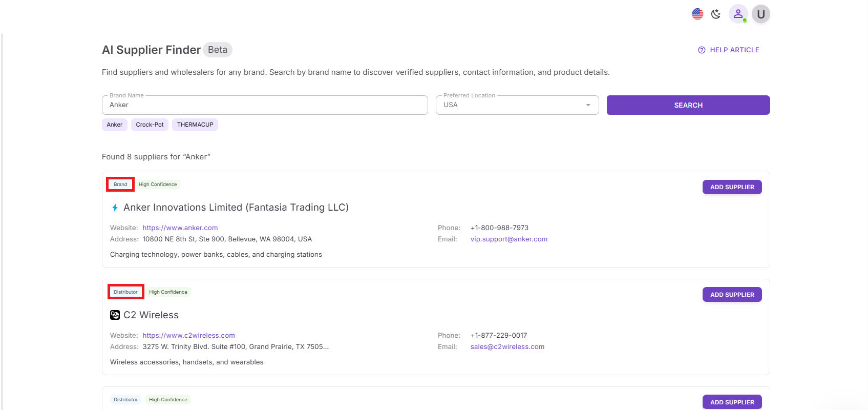This screenshot has width=868, height=410.
Task: Add Anker Innovations Limited as supplier
Action: click(x=732, y=187)
